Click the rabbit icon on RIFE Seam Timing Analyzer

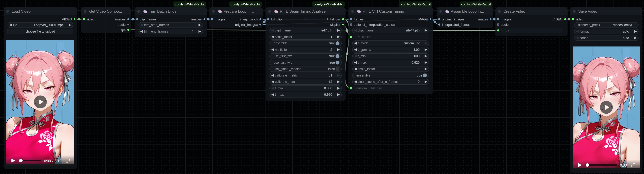click(x=277, y=11)
